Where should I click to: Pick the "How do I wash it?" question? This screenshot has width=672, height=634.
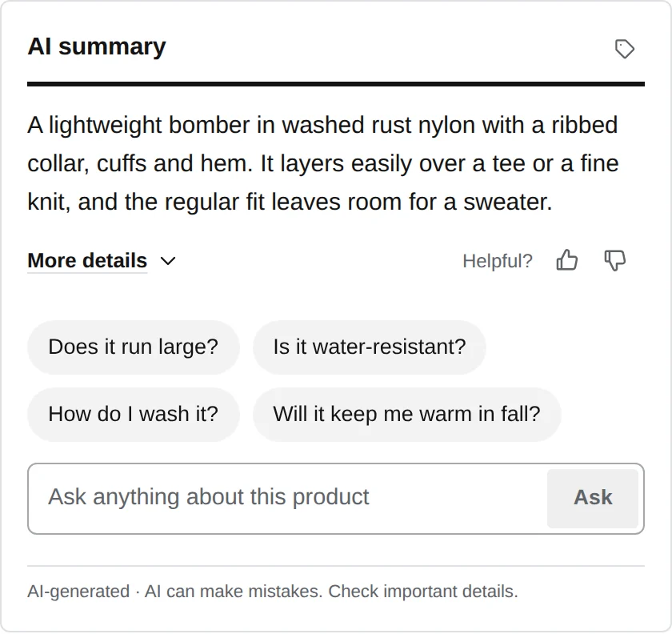134,415
